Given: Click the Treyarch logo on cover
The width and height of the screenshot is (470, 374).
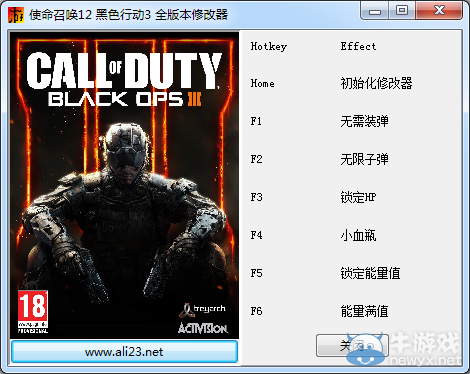Looking at the screenshot, I should click(x=203, y=309).
